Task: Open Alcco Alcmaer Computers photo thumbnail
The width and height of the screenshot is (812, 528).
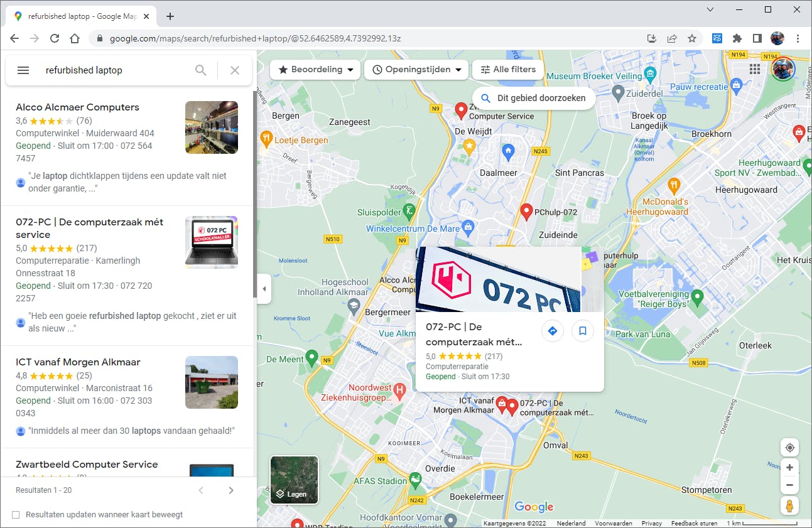Action: pos(212,127)
